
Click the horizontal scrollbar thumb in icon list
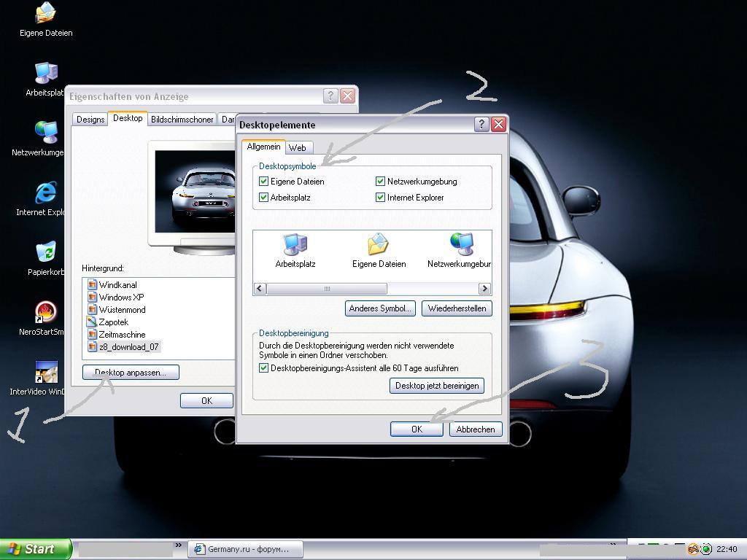pos(327,288)
